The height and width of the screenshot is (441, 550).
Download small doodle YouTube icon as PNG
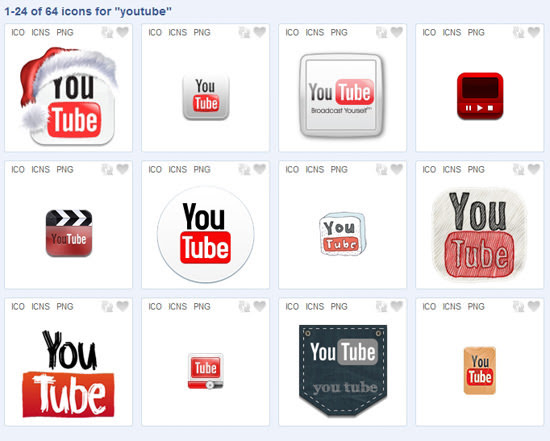[x=339, y=169]
